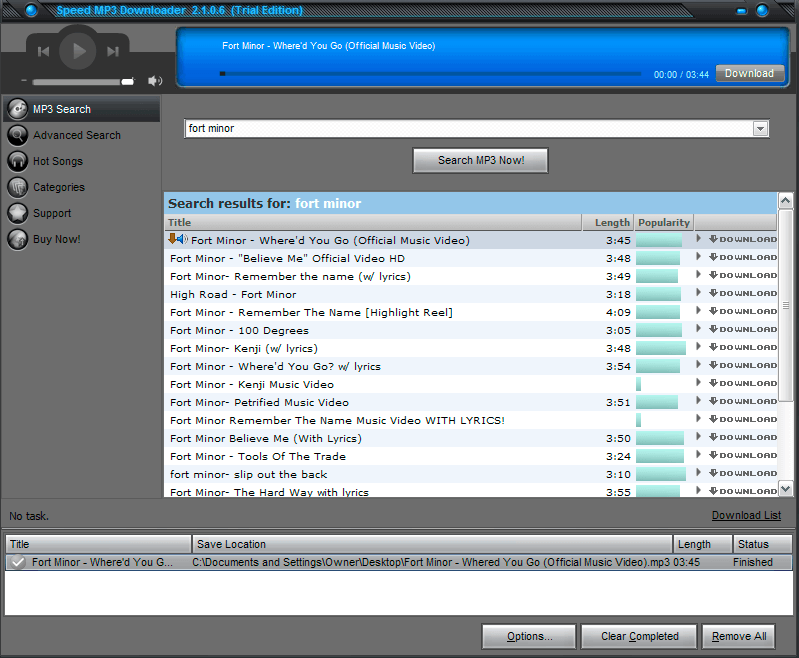The image size is (799, 658).
Task: Preview slip out the back with play arrow
Action: pyautogui.click(x=699, y=472)
